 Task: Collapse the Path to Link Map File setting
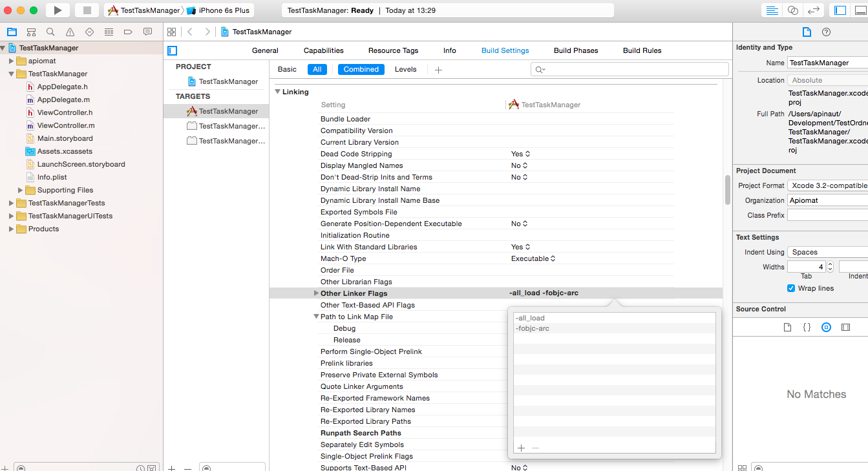click(x=316, y=317)
